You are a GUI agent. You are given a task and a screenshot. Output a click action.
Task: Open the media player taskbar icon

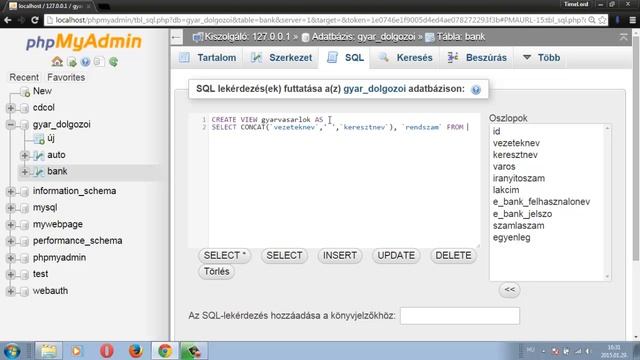[x=76, y=351]
